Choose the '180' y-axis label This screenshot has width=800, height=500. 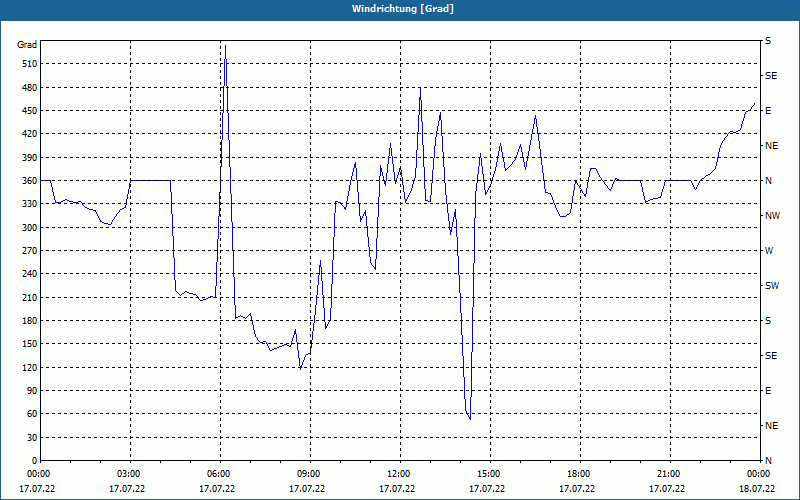pyautogui.click(x=30, y=321)
